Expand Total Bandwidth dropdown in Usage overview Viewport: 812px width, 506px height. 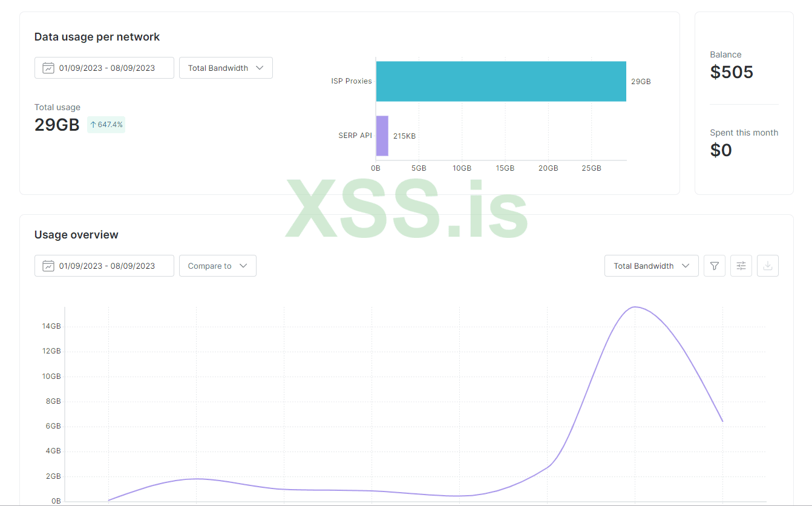651,266
